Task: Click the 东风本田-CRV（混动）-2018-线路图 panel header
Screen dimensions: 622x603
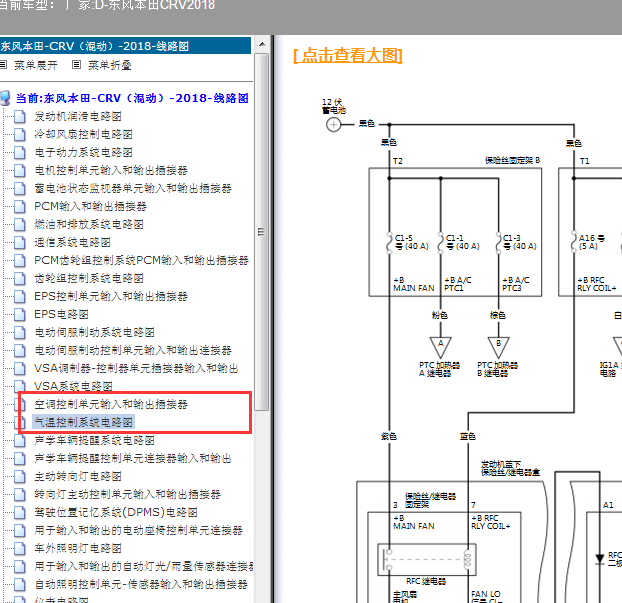Action: 125,46
